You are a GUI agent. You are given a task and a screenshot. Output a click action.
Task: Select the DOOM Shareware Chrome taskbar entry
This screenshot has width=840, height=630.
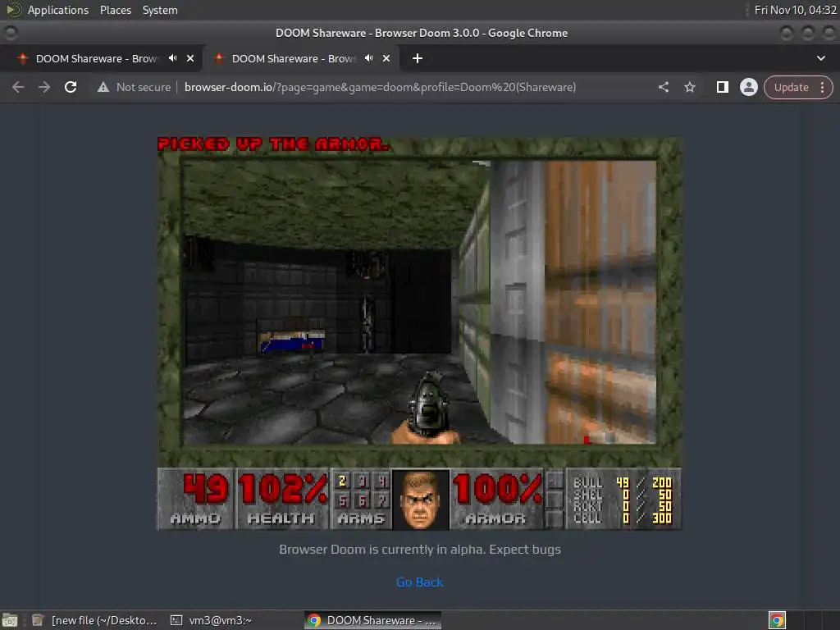(x=373, y=620)
